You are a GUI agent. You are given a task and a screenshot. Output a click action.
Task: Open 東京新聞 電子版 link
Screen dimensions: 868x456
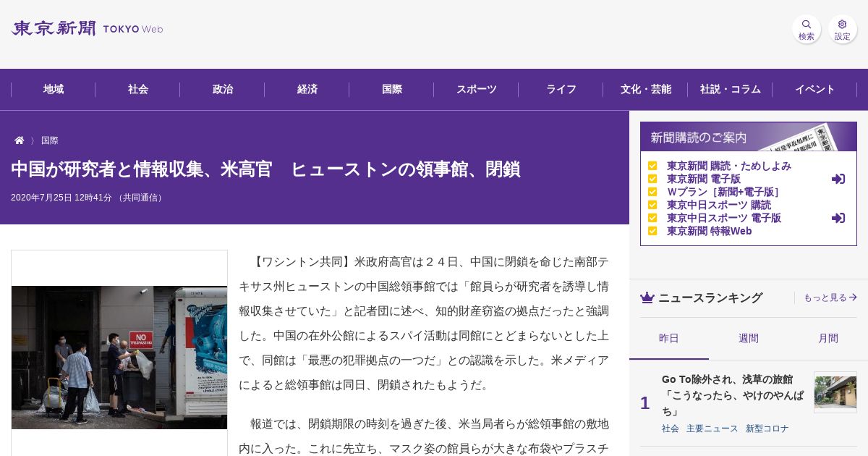point(704,179)
